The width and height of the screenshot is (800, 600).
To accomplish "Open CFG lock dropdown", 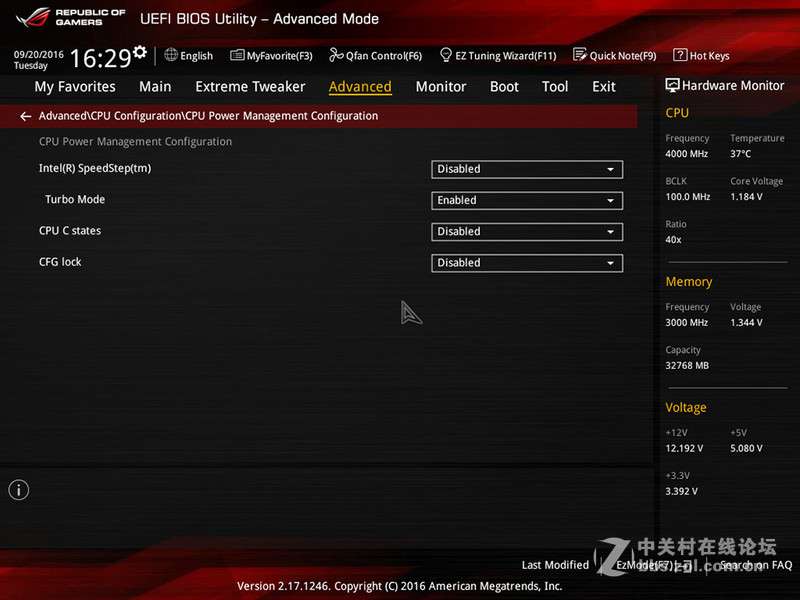I will 527,263.
